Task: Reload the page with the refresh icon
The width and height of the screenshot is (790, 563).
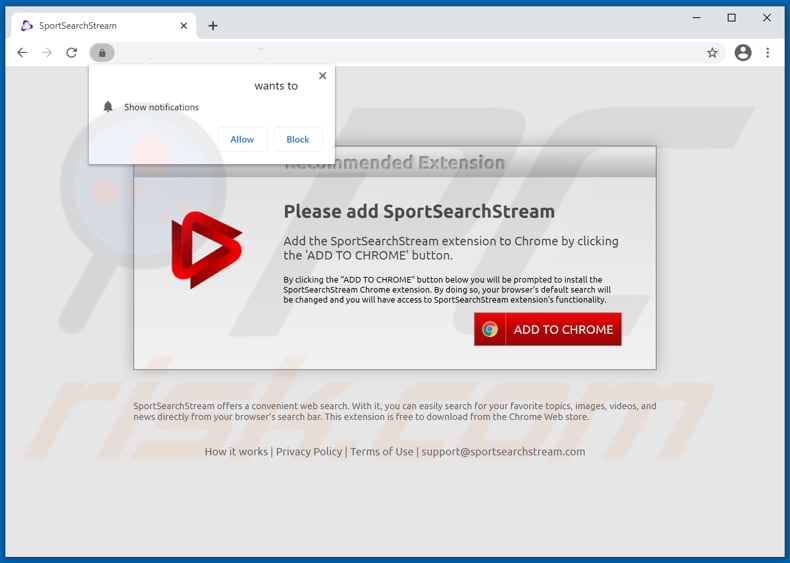Action: (72, 52)
